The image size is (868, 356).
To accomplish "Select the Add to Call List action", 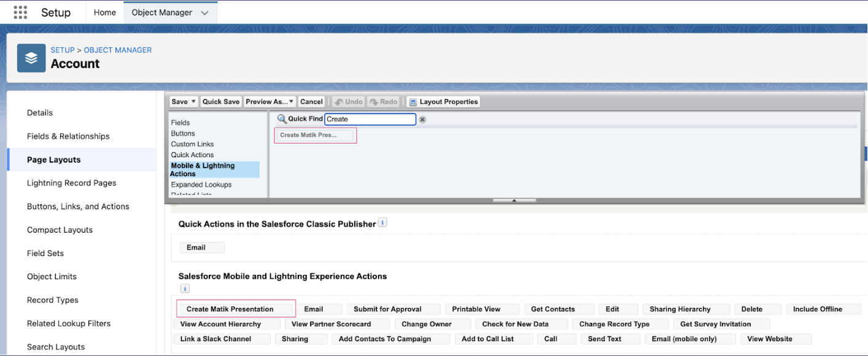I will [494, 339].
